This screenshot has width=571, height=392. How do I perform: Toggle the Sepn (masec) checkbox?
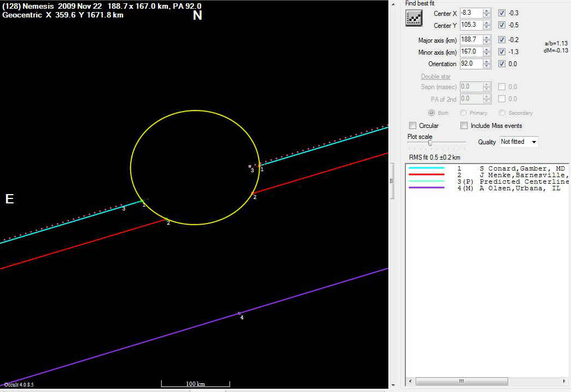click(x=502, y=86)
